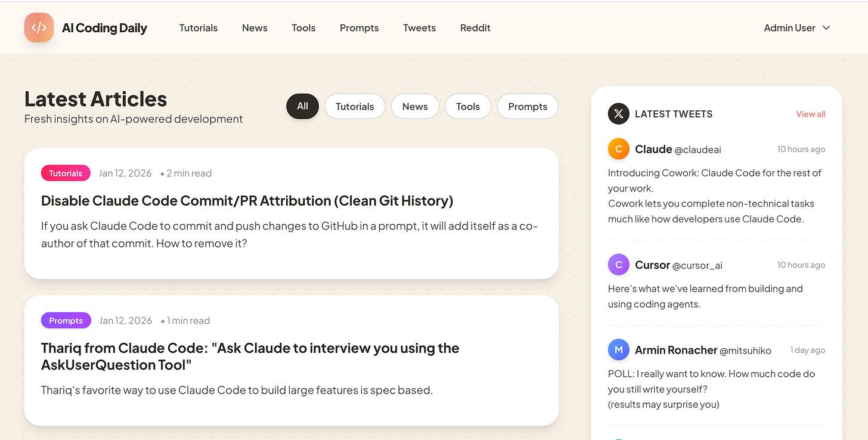Click the Fresh insights on AI-powered development subtitle

click(134, 119)
